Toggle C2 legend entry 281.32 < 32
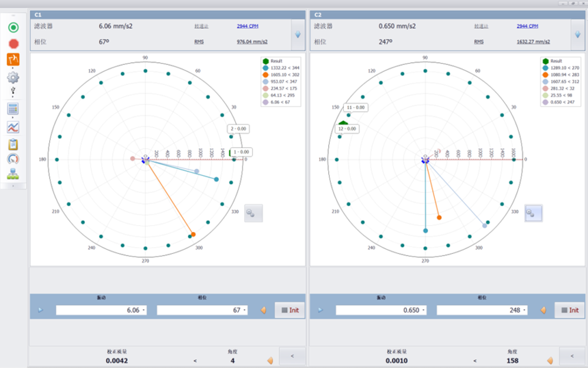The image size is (588, 368). (559, 88)
